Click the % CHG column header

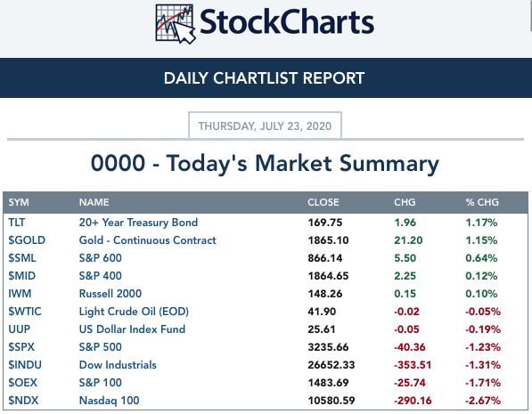click(x=482, y=202)
